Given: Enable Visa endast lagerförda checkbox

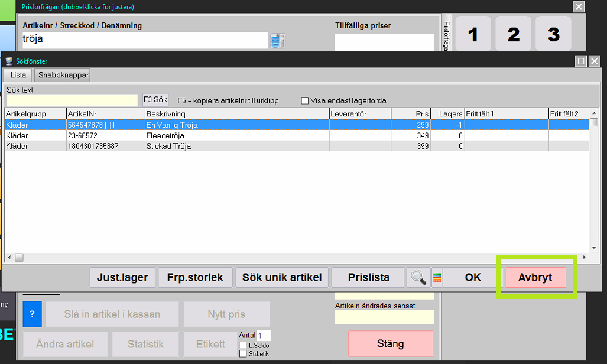Looking at the screenshot, I should 305,100.
